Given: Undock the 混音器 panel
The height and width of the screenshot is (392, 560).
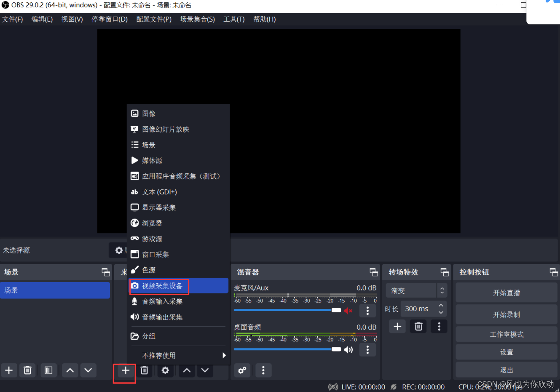Looking at the screenshot, I should (x=374, y=272).
